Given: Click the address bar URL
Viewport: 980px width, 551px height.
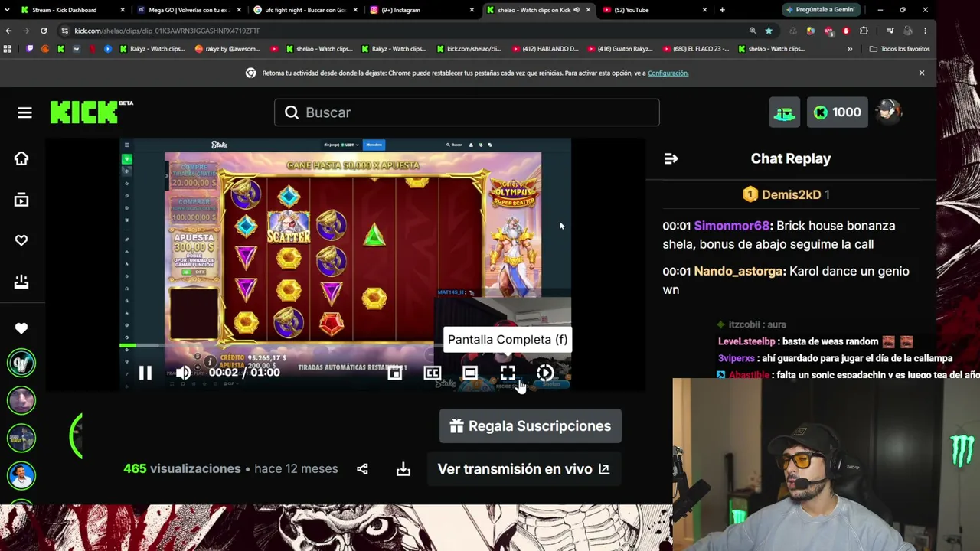Looking at the screenshot, I should [x=167, y=31].
